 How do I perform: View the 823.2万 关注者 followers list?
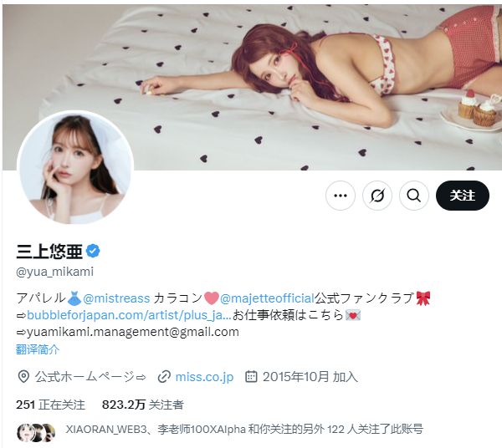click(142, 405)
